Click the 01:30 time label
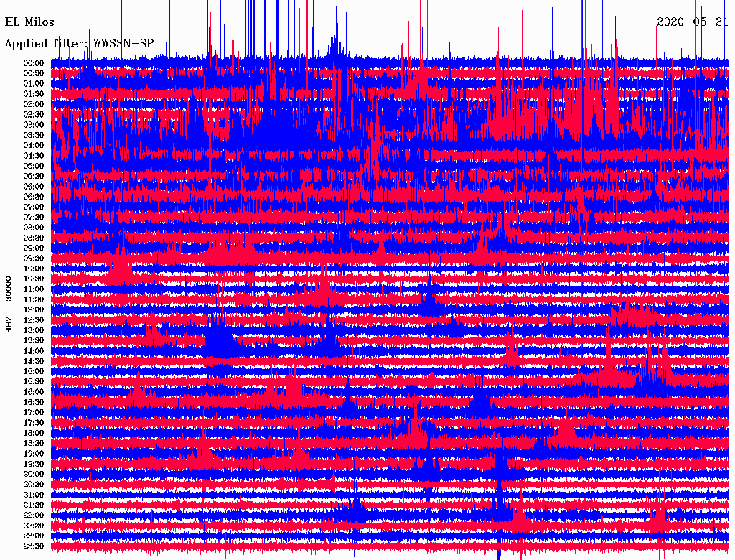The height and width of the screenshot is (560, 735). click(x=34, y=94)
